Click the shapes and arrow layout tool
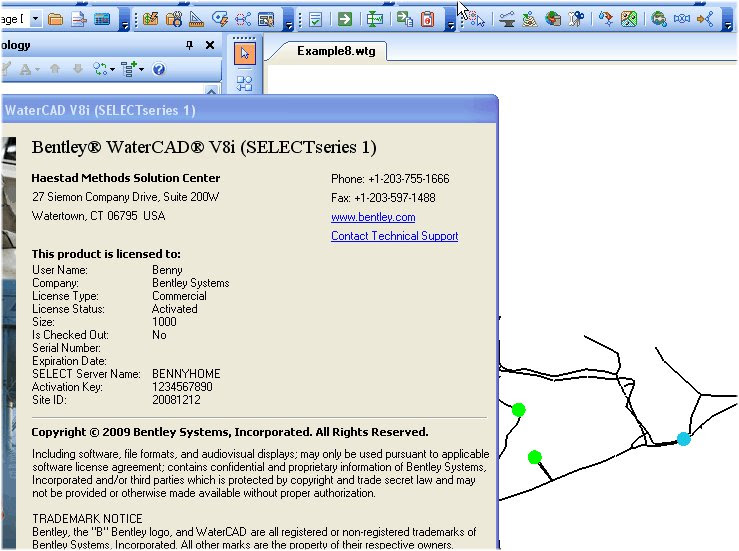 coord(245,83)
